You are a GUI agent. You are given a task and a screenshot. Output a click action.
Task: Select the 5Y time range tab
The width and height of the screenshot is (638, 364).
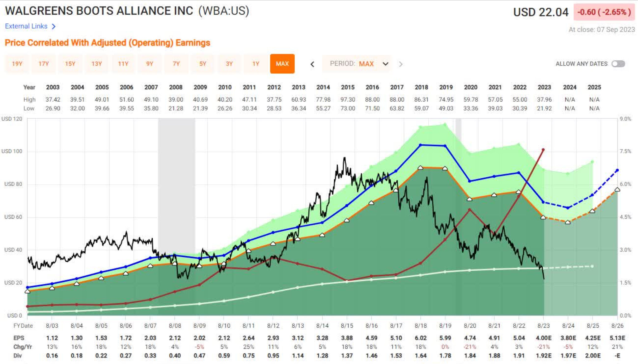coord(203,64)
